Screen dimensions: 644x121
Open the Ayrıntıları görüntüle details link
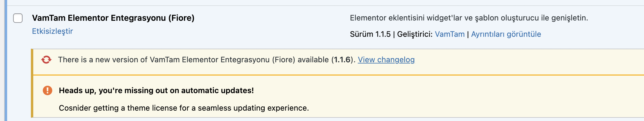506,34
